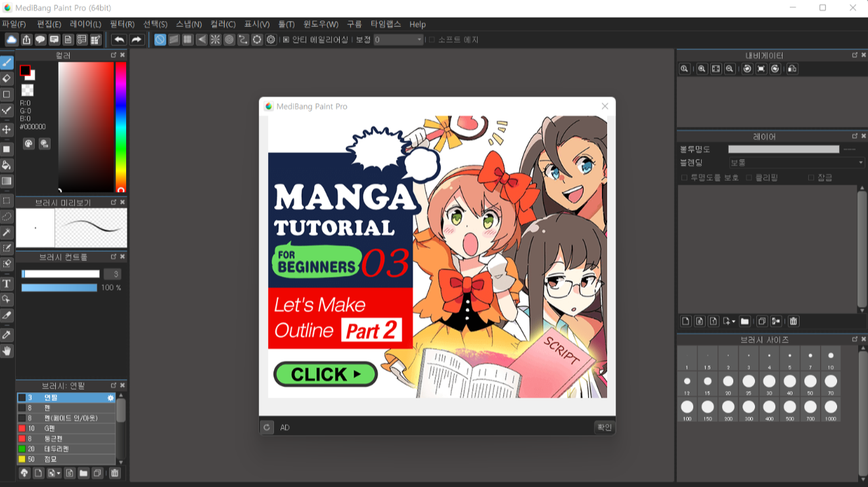
Task: Click the Undo arrow in toolbar
Action: pyautogui.click(x=119, y=40)
